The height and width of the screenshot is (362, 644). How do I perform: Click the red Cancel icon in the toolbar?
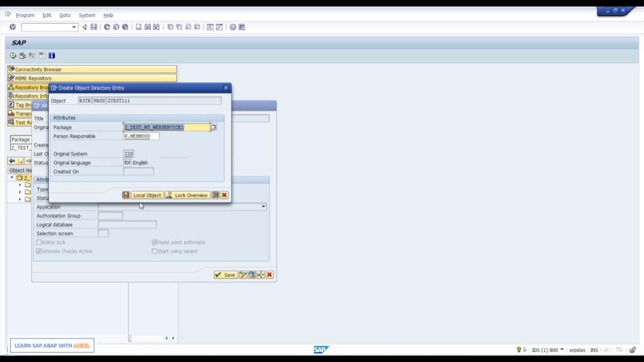(125, 27)
